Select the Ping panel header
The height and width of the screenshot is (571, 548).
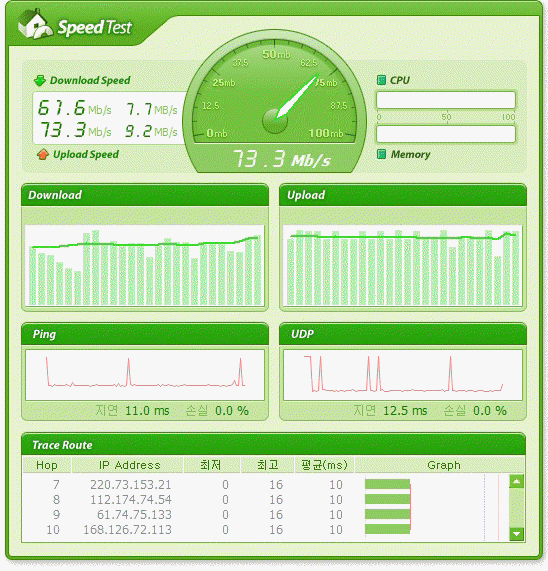tap(145, 334)
